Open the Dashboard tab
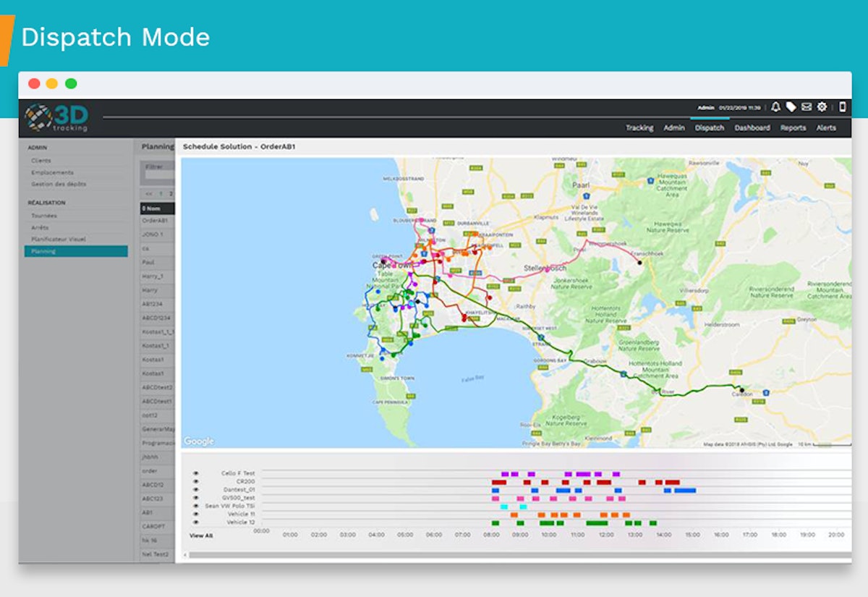868x597 pixels. pos(754,127)
